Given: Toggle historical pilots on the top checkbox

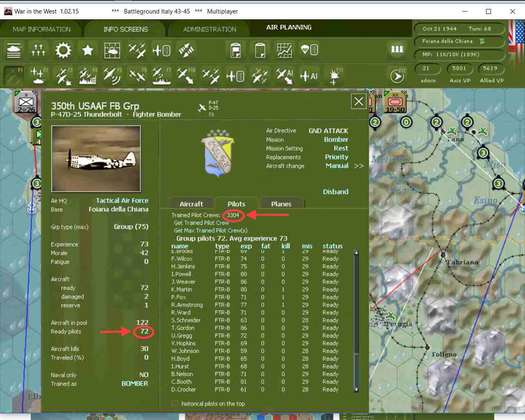Looking at the screenshot, I should tap(175, 404).
